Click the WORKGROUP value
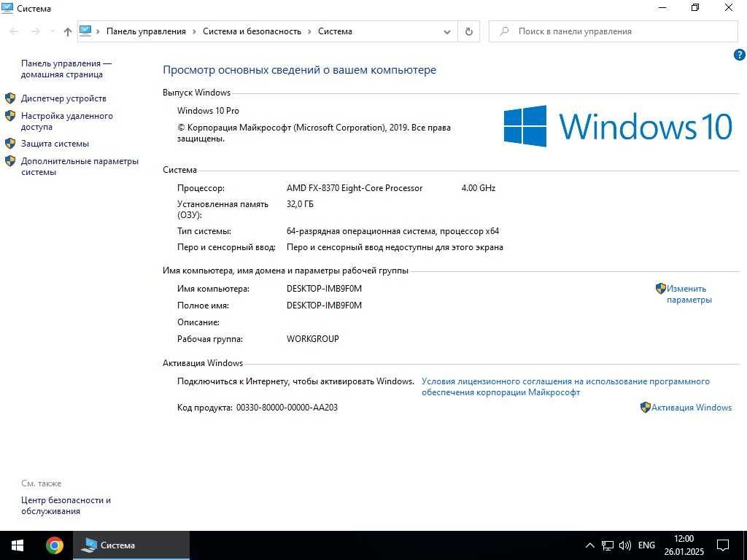The height and width of the screenshot is (560, 747). (x=312, y=339)
